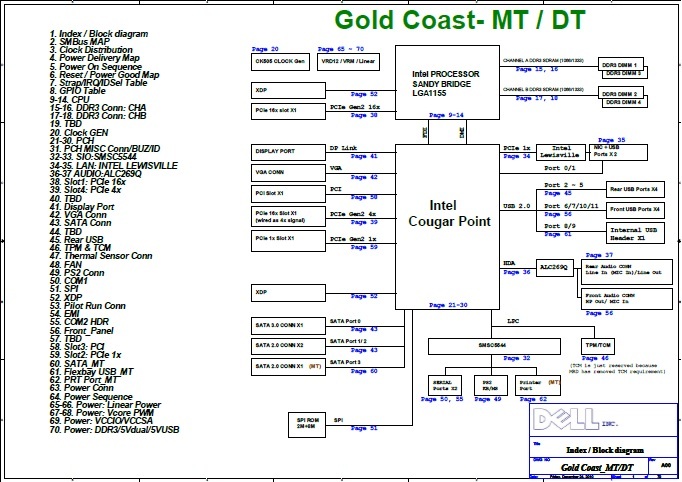This screenshot has height=482, width=682.
Task: Select index row '15-16. DDR3 Conn: CHA'
Action: point(98,107)
